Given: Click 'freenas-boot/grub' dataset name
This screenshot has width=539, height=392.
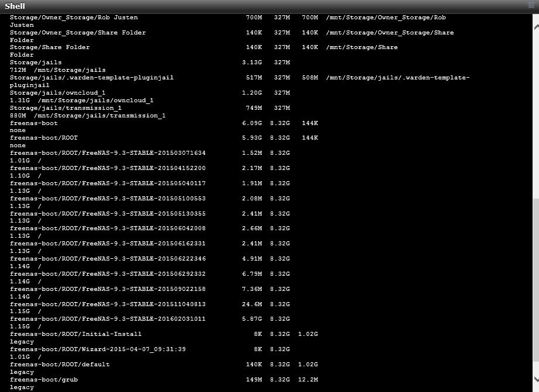Looking at the screenshot, I should [44, 380].
